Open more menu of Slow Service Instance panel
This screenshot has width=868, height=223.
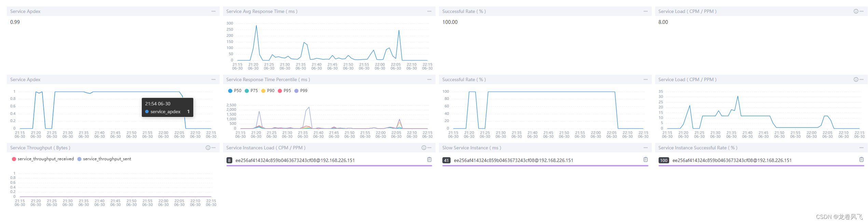pos(646,148)
